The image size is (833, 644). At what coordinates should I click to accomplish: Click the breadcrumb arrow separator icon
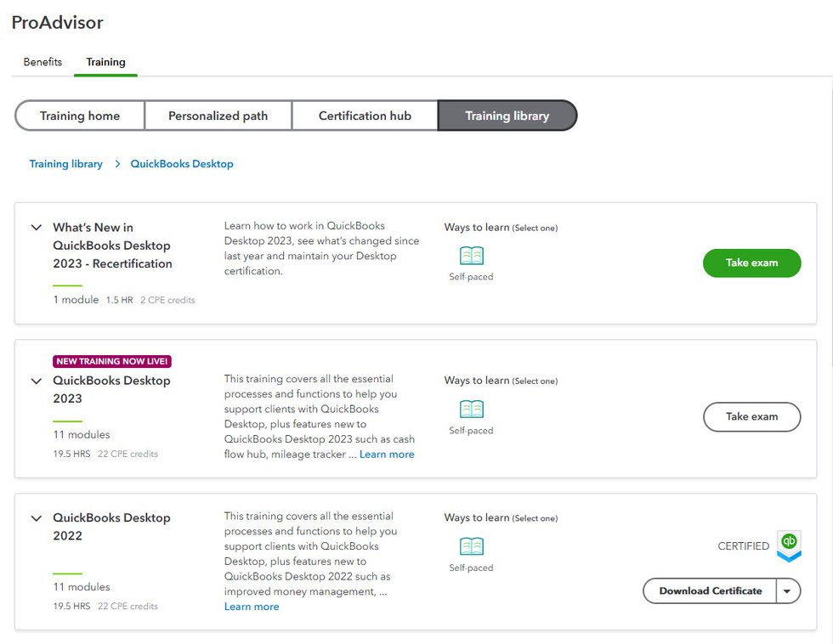117,164
